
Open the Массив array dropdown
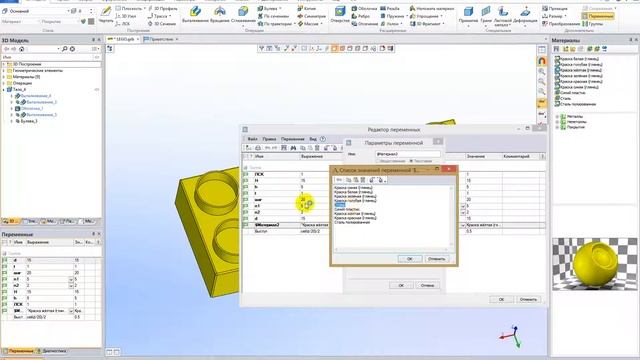coord(321,24)
